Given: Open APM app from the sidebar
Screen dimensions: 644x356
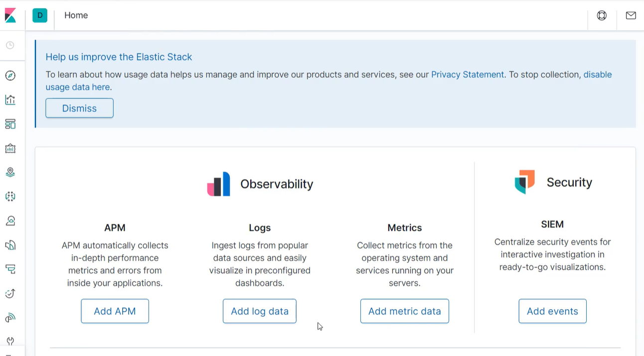Looking at the screenshot, I should [10, 269].
